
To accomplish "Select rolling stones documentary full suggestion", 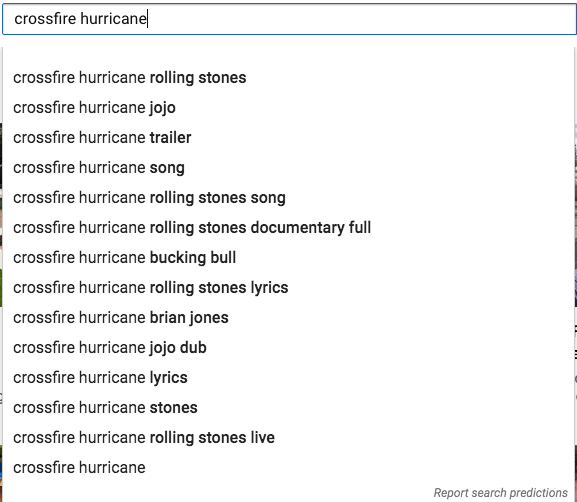I will 288,228.
